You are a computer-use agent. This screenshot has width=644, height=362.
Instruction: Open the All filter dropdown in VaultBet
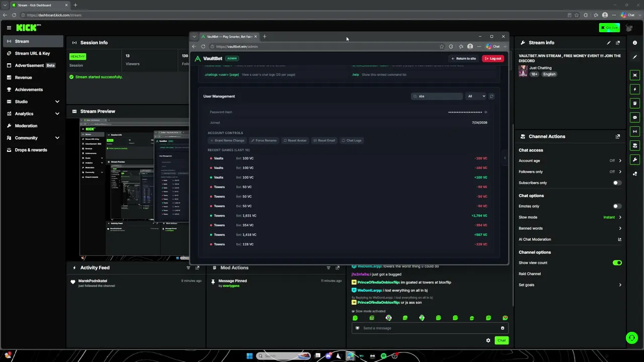(476, 96)
